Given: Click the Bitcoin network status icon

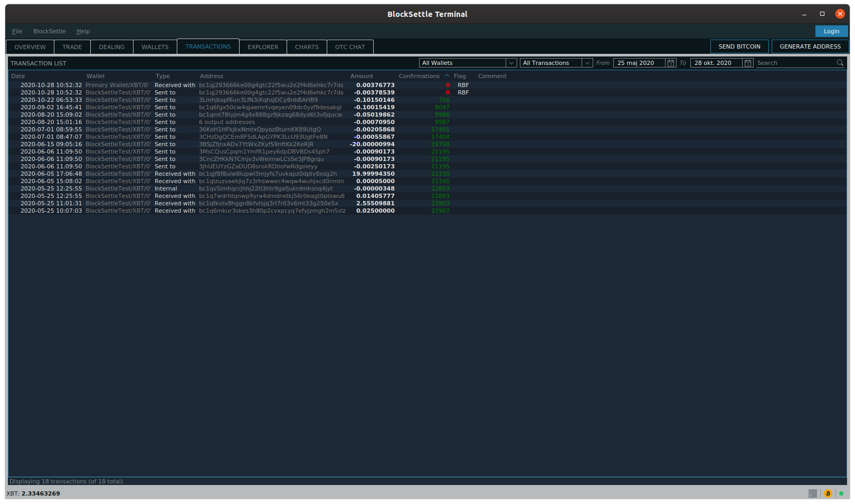Looking at the screenshot, I should pos(828,493).
